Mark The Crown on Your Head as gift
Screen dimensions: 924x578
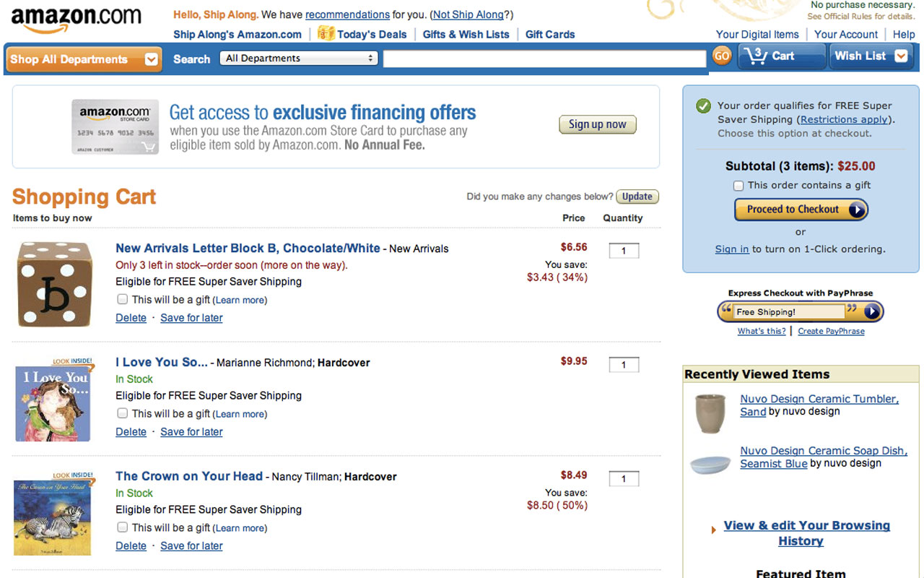point(123,527)
